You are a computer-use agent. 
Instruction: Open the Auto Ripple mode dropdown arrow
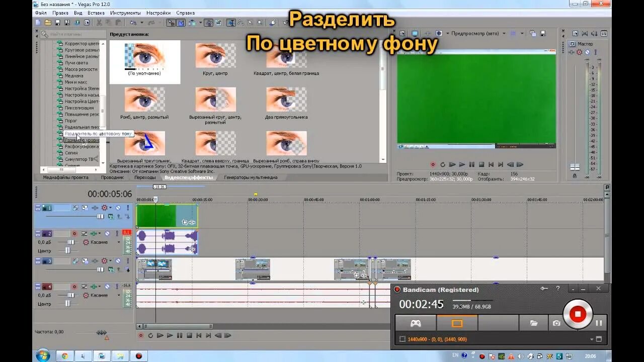(200, 23)
